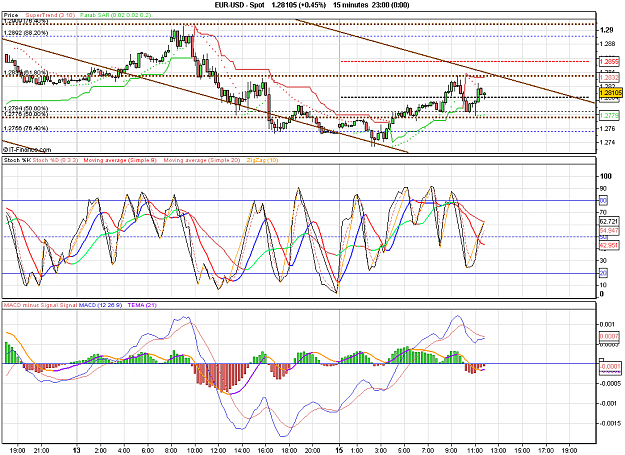Click the bold '15' date marker on the time axis
This screenshot has width=625, height=455.
(x=339, y=451)
